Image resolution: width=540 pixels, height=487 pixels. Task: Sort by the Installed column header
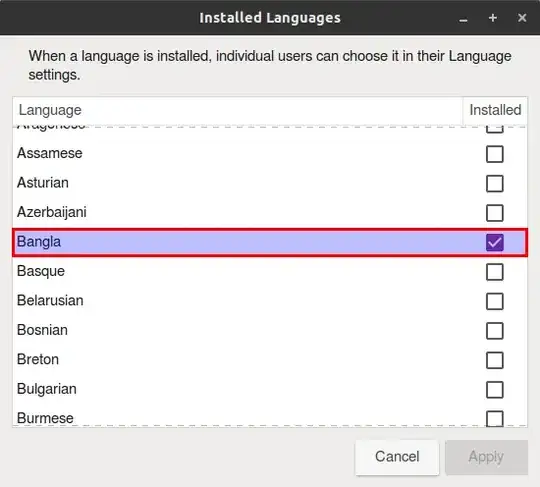pos(495,111)
